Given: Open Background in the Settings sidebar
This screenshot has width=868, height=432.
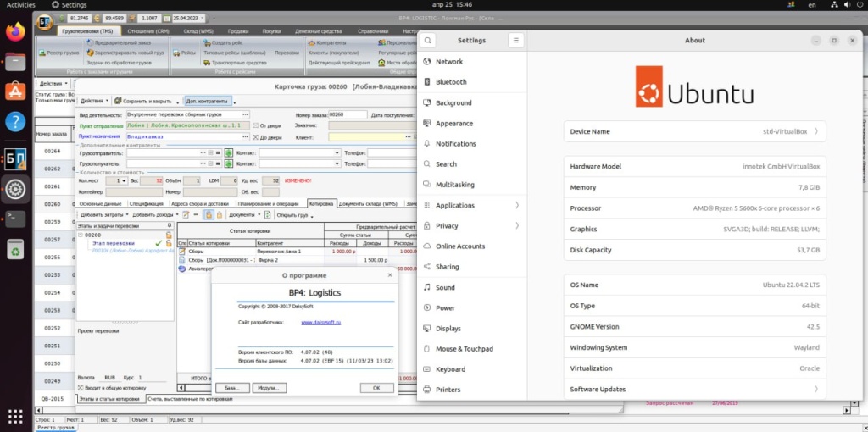Looking at the screenshot, I should click(x=471, y=102).
